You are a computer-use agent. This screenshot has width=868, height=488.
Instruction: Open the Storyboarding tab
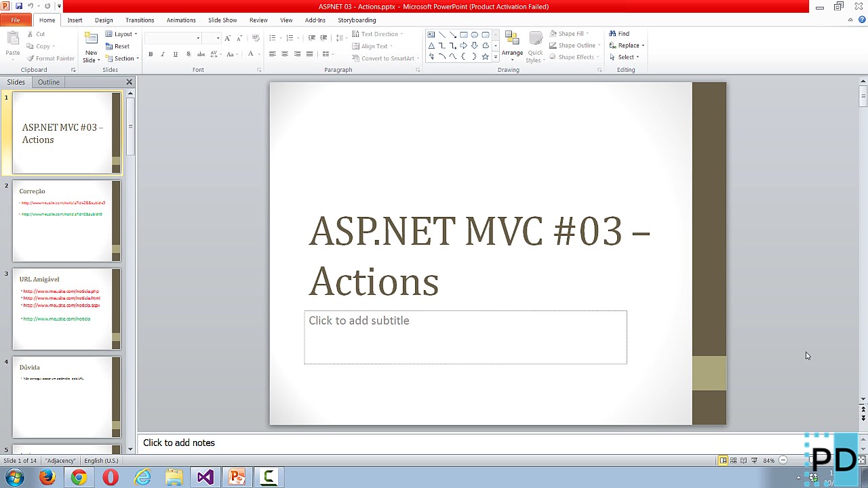point(357,20)
